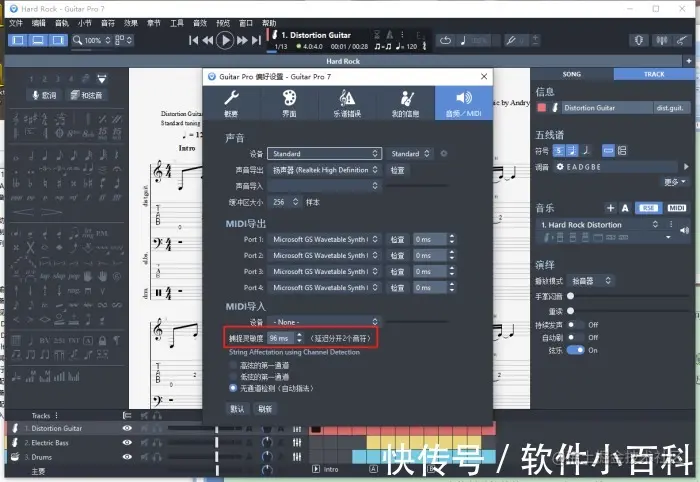
Task: Click the fast forward transport button
Action: 242,41
